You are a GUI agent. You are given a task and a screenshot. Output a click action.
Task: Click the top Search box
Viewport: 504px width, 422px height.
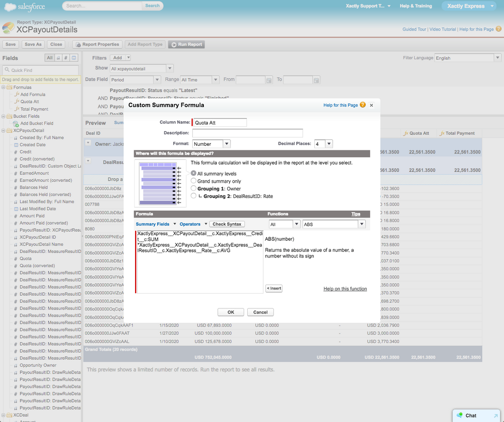[102, 6]
